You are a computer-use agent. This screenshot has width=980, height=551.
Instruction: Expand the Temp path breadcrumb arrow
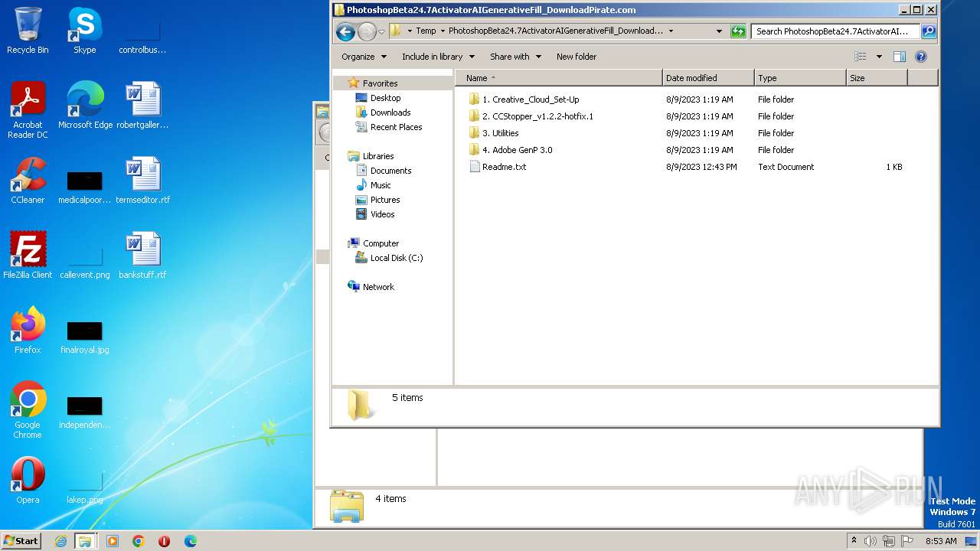coord(443,31)
